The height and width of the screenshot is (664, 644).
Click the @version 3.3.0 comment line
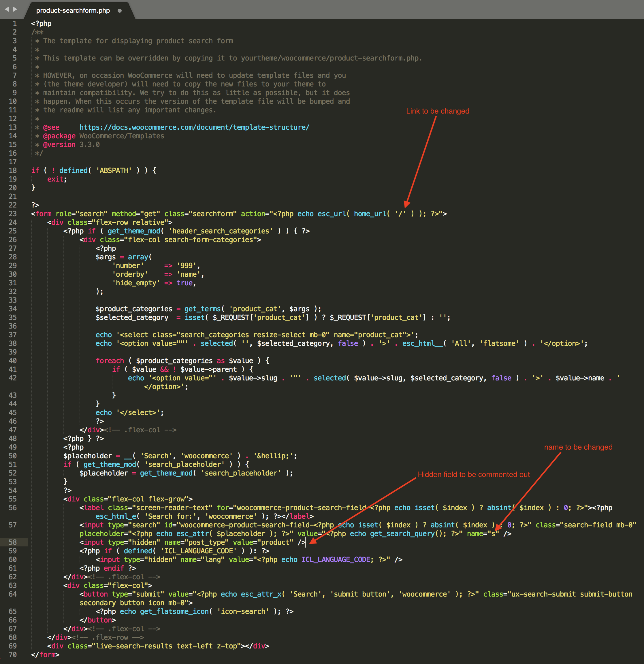pyautogui.click(x=71, y=145)
